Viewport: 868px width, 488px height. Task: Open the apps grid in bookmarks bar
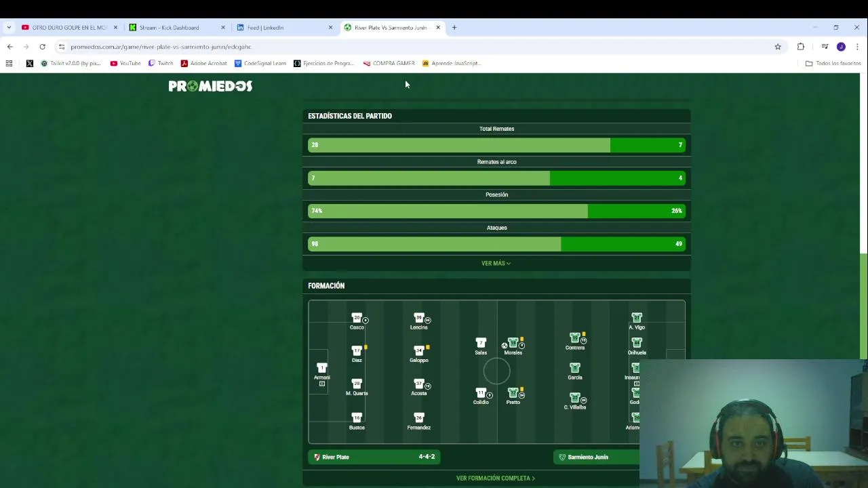(x=9, y=63)
